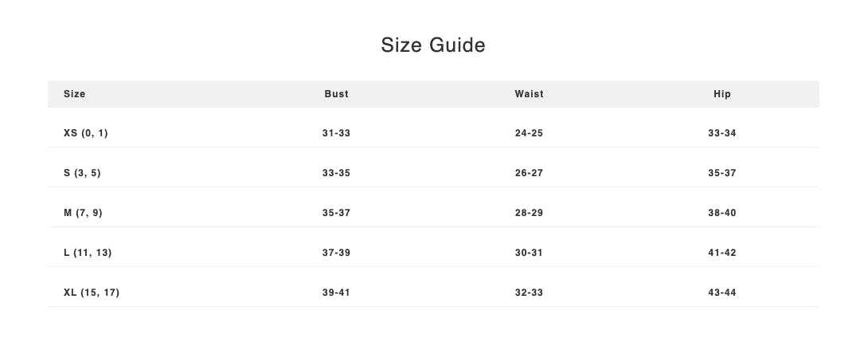Screen dimensions: 868x346
Task: Click the Size column header
Action: (75, 94)
